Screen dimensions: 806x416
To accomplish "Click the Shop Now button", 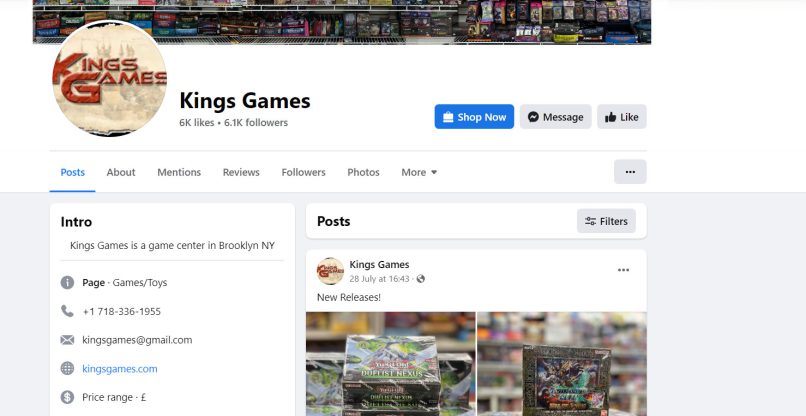I will [x=474, y=117].
